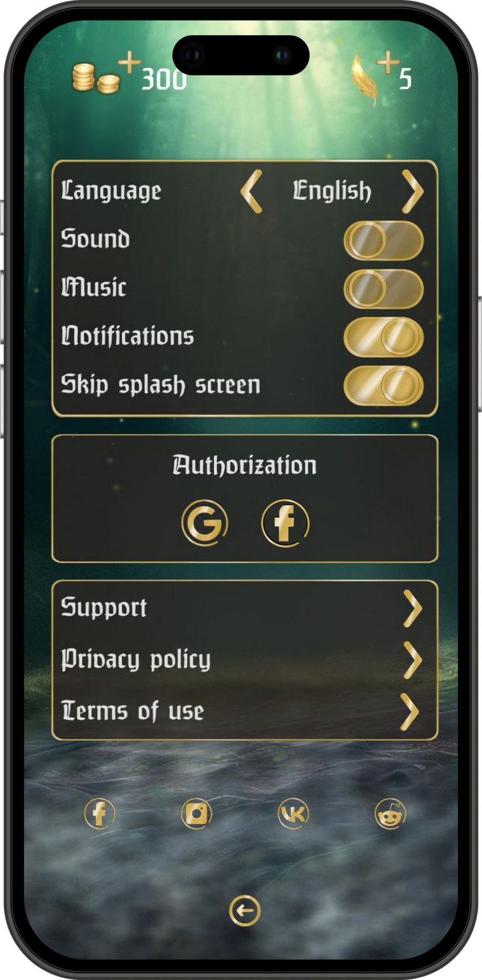Sign in with Facebook authorization icon

[x=285, y=523]
